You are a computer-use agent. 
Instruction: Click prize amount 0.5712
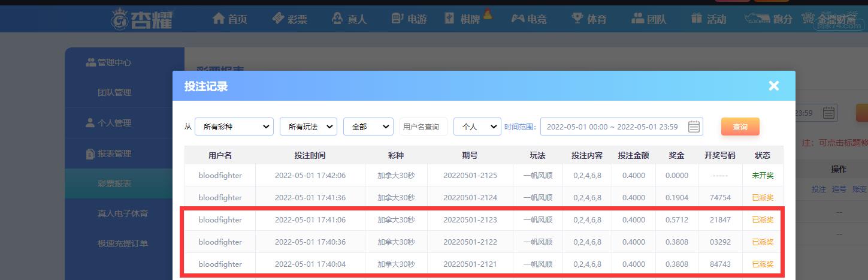coord(677,220)
